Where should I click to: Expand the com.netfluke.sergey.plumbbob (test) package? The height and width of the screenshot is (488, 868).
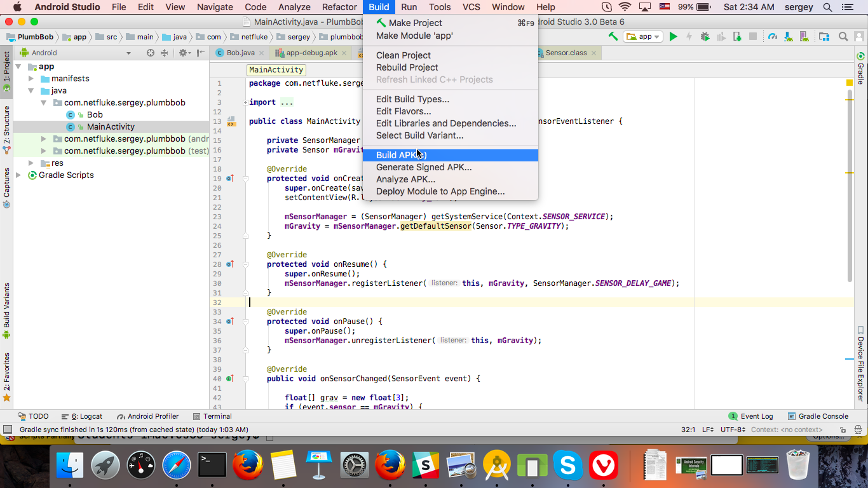click(44, 151)
